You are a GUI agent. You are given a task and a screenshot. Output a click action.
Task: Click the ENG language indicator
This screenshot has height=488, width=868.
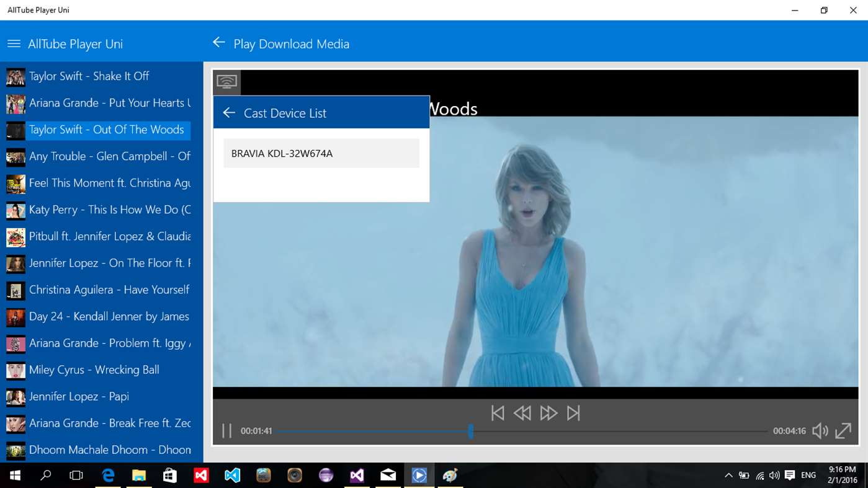tap(808, 476)
